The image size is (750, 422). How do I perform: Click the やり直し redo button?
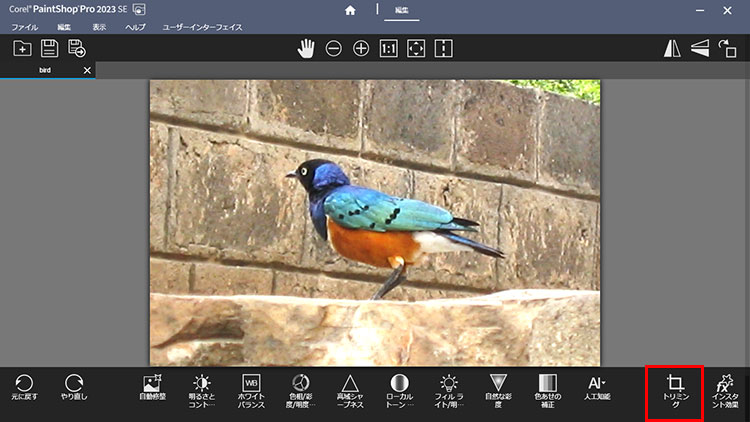[73, 389]
